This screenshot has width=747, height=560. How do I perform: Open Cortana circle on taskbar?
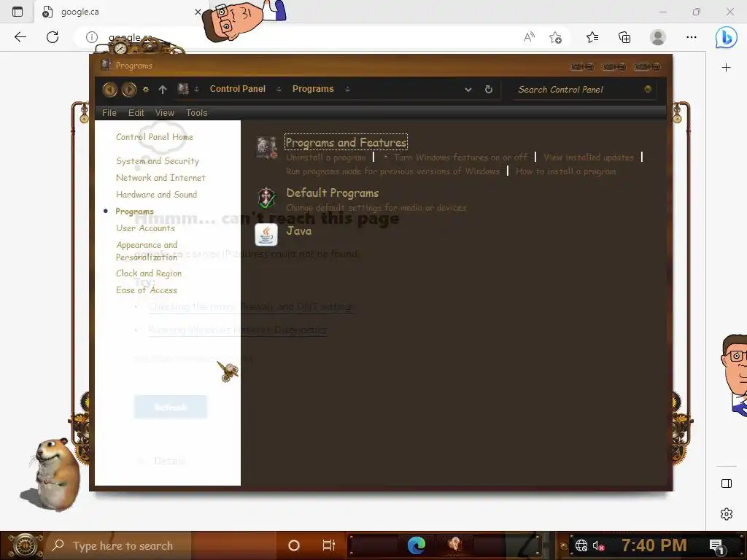[294, 545]
